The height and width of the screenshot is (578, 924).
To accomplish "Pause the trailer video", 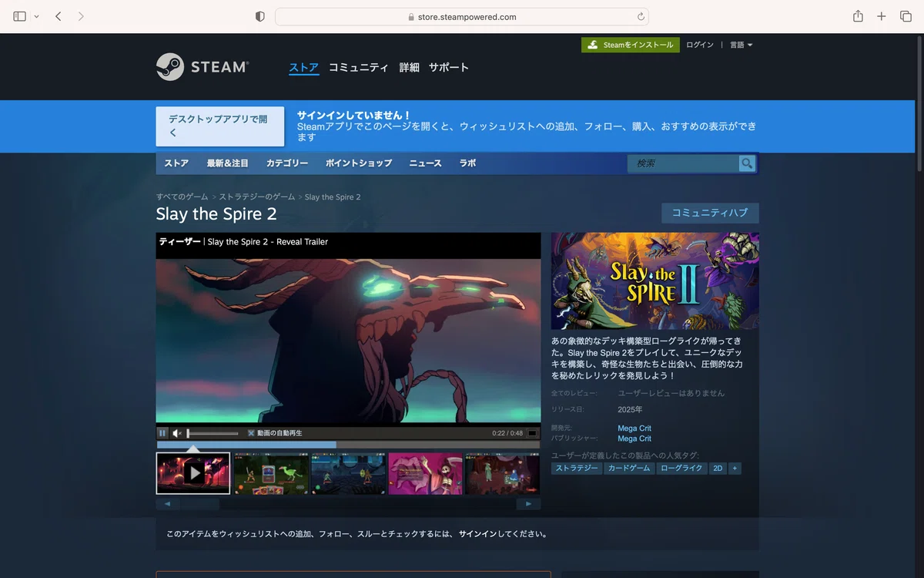I will coord(162,433).
